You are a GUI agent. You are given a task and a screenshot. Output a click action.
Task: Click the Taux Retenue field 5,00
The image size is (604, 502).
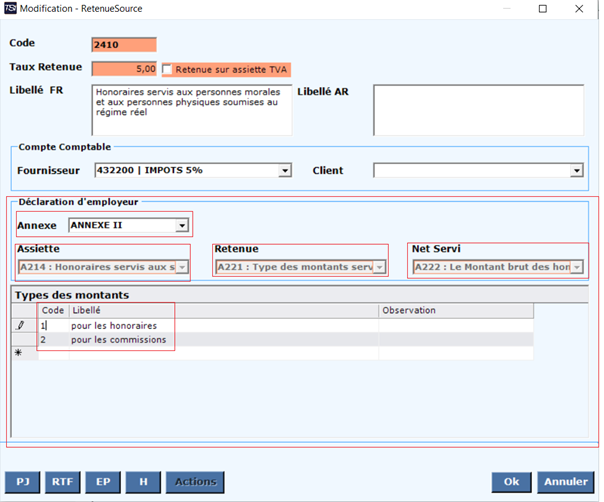tap(124, 69)
